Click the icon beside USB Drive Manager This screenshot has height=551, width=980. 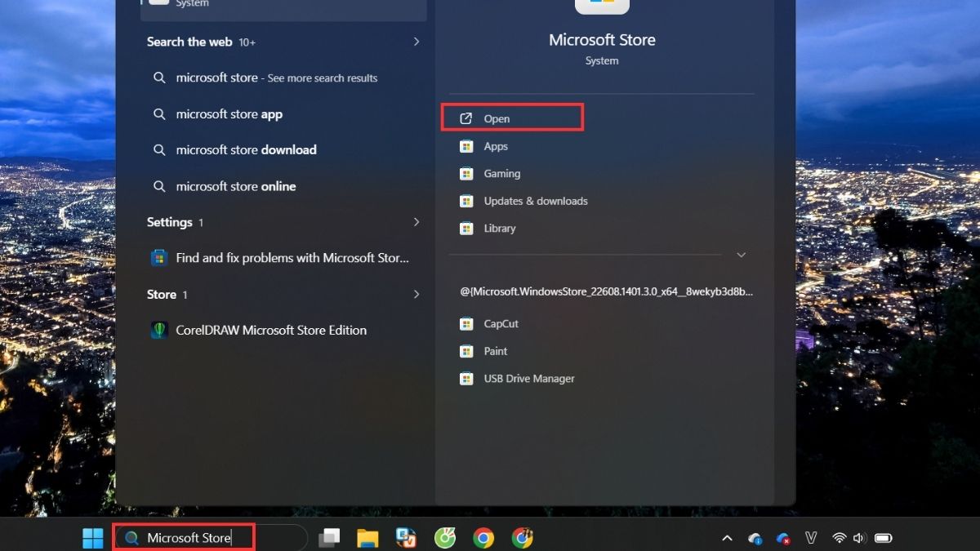[466, 379]
